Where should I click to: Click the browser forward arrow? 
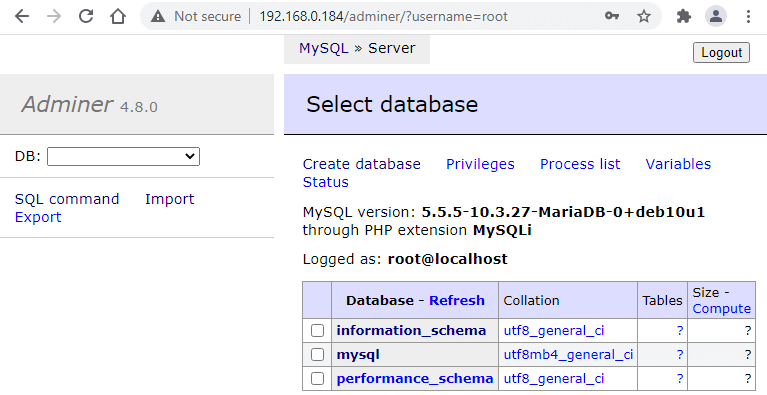point(54,16)
